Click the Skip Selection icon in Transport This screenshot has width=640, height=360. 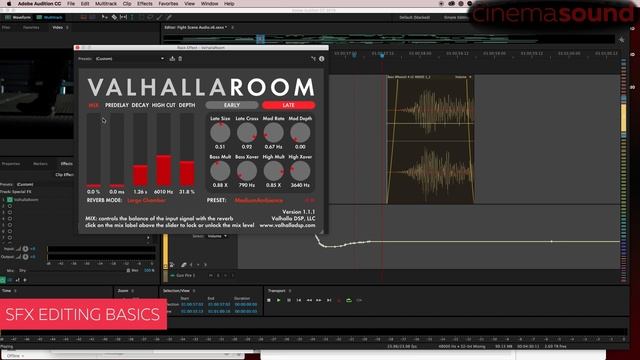pyautogui.click(x=359, y=300)
